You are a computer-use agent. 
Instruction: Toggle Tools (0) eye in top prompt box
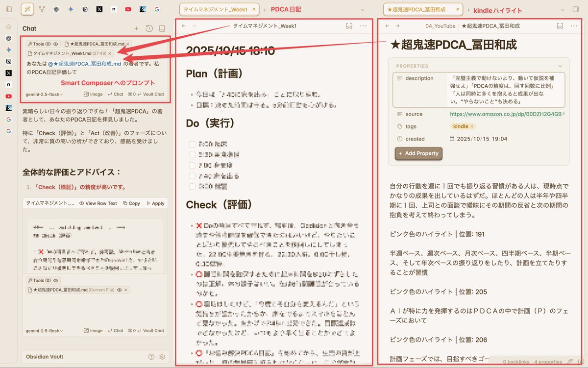(55, 44)
